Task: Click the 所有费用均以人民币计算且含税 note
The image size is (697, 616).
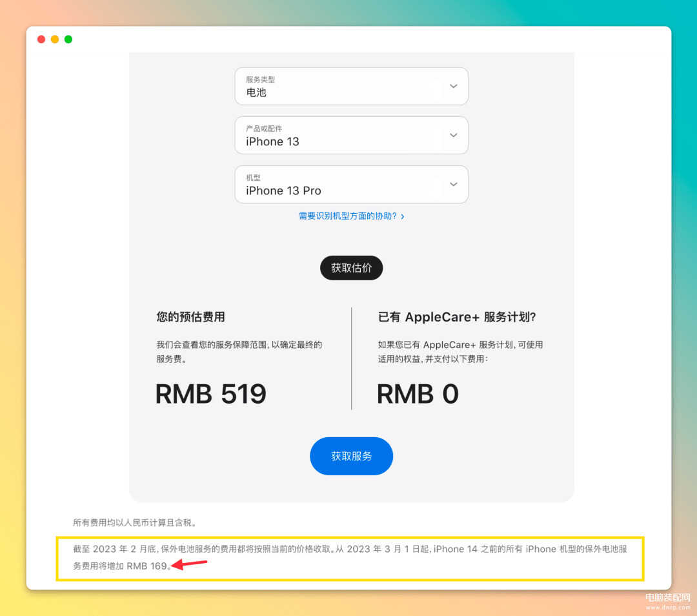Action: tap(135, 522)
